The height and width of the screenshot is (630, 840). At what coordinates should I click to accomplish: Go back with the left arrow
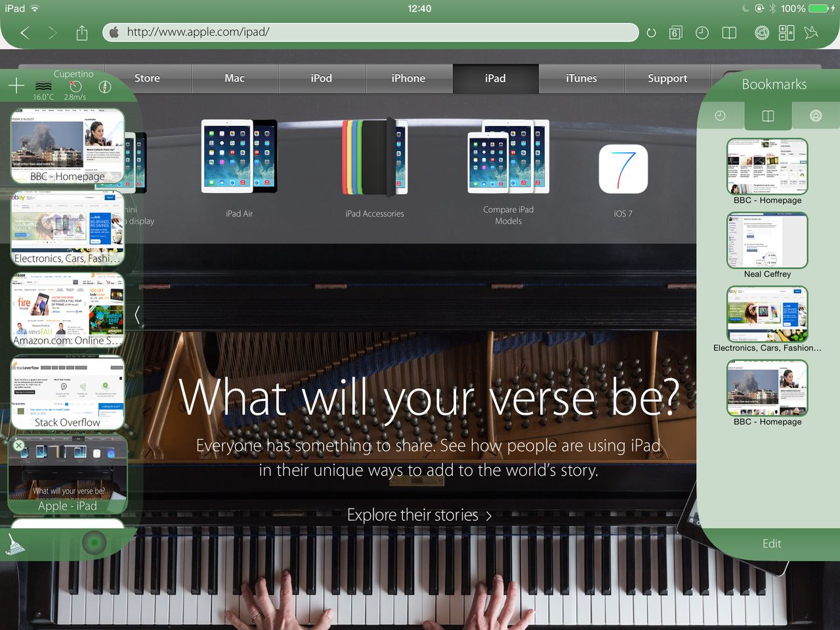coord(25,32)
